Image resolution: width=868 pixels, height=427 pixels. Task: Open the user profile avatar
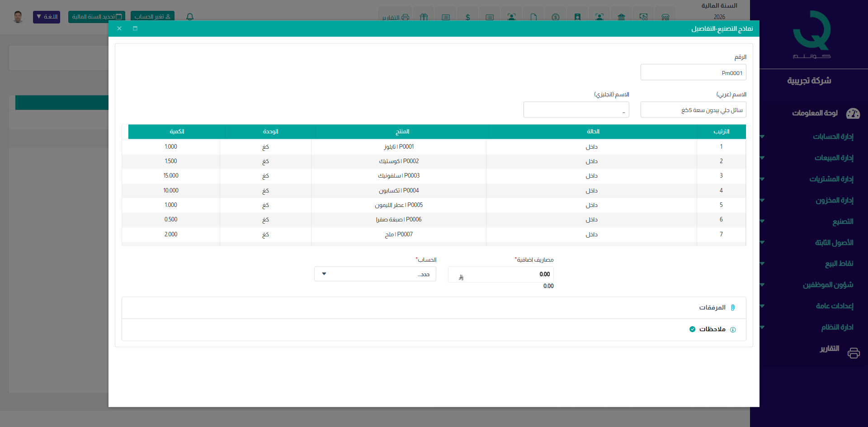click(x=18, y=17)
